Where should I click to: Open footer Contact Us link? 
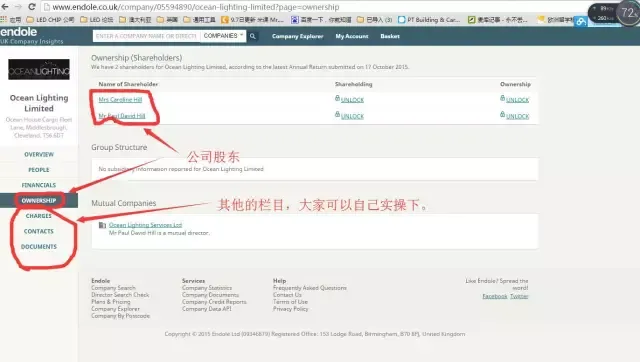coord(287,295)
